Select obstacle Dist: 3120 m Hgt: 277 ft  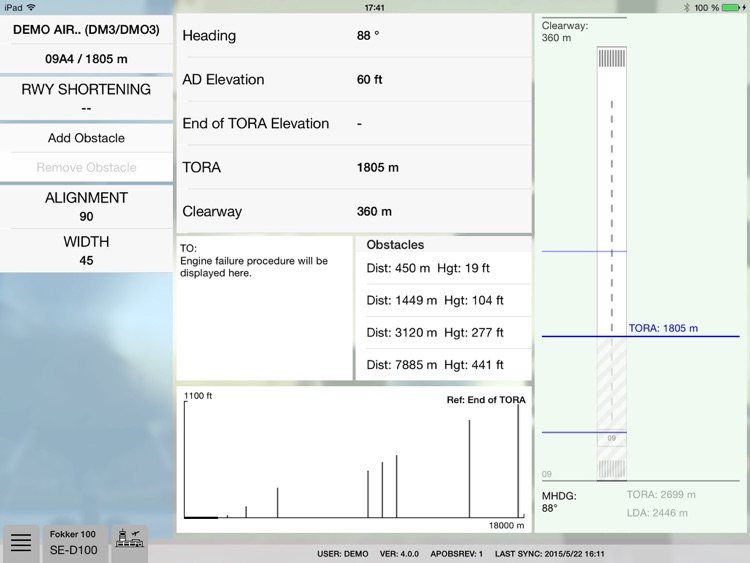click(x=444, y=332)
